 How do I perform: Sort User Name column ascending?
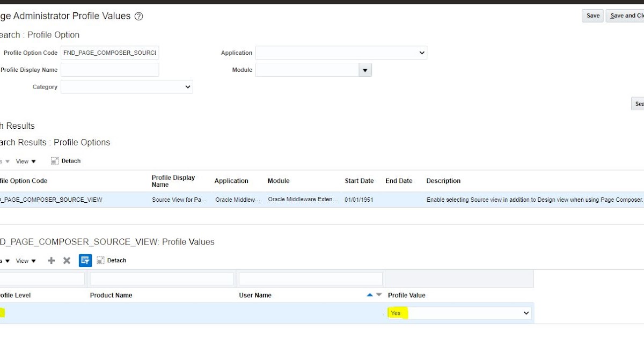coord(370,295)
